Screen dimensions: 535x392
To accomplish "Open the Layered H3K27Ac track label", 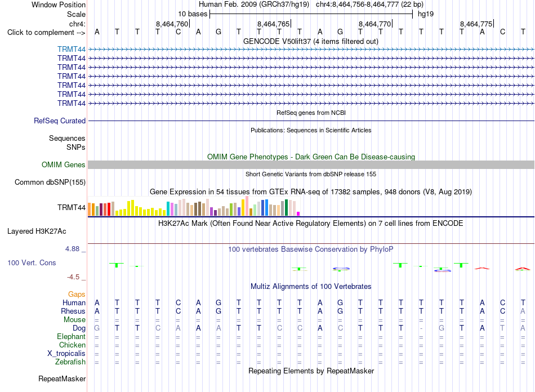I will (37, 231).
